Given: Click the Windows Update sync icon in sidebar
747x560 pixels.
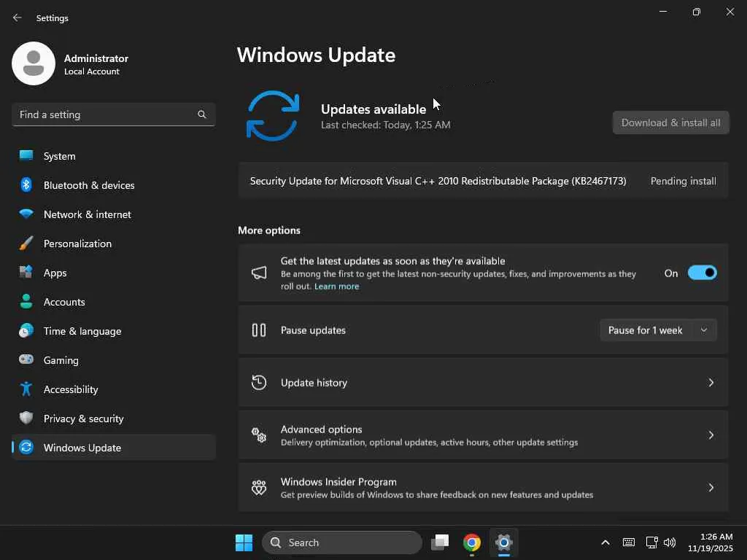Looking at the screenshot, I should pyautogui.click(x=26, y=447).
